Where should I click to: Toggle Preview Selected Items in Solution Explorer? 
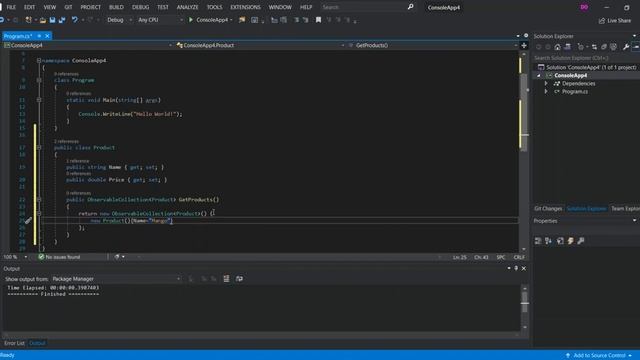636,47
